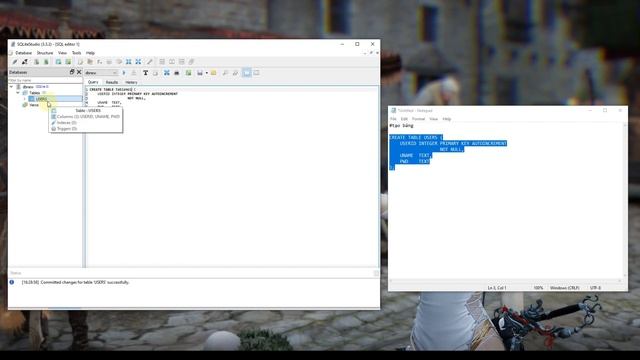Open the Database menu in SQLiteStudio
The width and height of the screenshot is (640, 360).
(x=23, y=53)
